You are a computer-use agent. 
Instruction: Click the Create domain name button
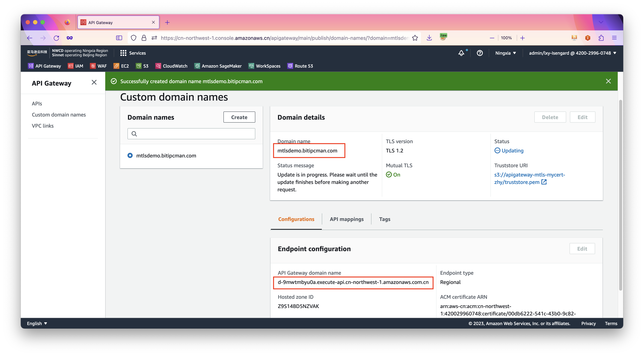click(239, 117)
